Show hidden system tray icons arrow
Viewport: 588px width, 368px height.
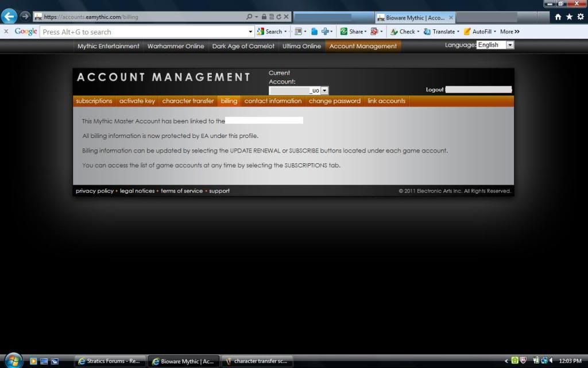point(506,361)
